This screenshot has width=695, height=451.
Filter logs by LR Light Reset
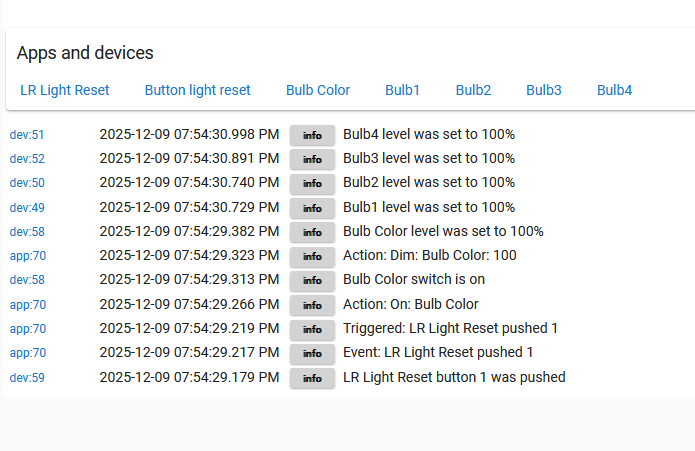click(65, 90)
